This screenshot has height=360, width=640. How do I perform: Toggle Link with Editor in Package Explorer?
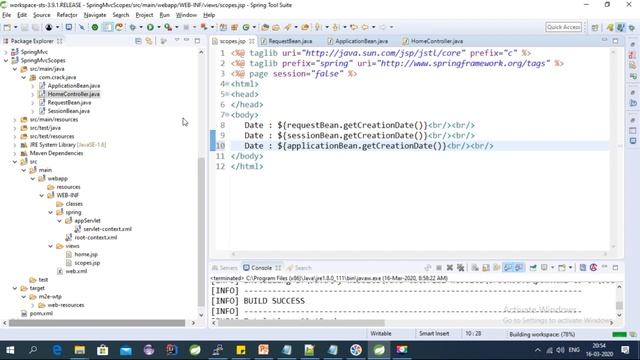149,41
